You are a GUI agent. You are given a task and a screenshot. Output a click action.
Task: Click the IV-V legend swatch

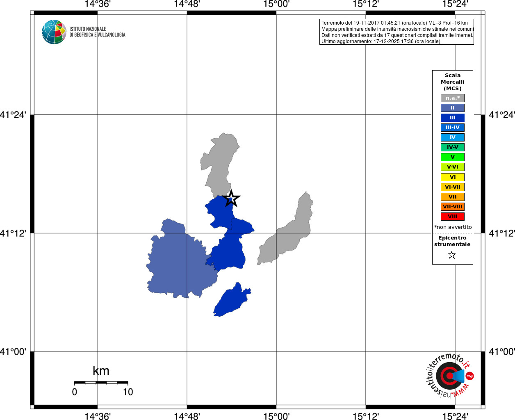coord(453,147)
